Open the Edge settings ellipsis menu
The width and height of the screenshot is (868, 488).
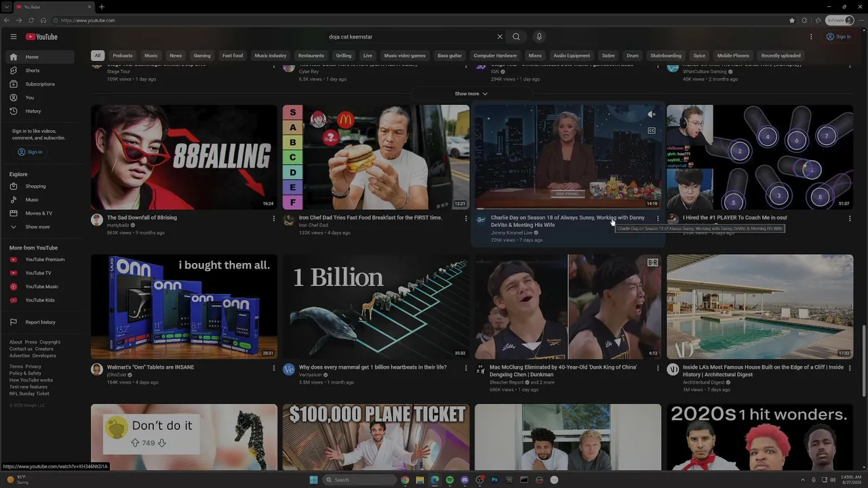861,20
